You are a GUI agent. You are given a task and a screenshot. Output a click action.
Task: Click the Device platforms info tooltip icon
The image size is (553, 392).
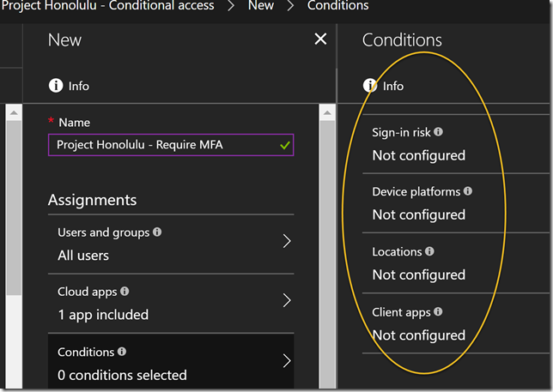click(x=468, y=191)
